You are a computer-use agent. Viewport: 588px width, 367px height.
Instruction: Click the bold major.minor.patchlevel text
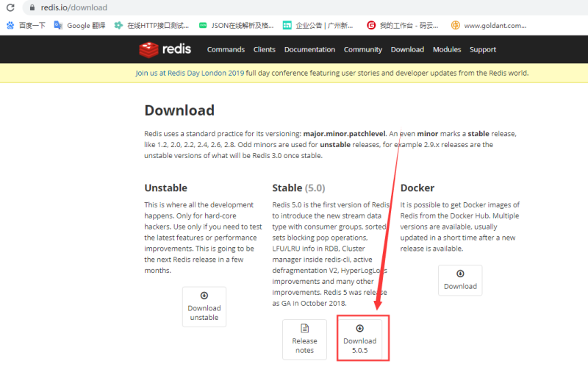pyautogui.click(x=344, y=134)
